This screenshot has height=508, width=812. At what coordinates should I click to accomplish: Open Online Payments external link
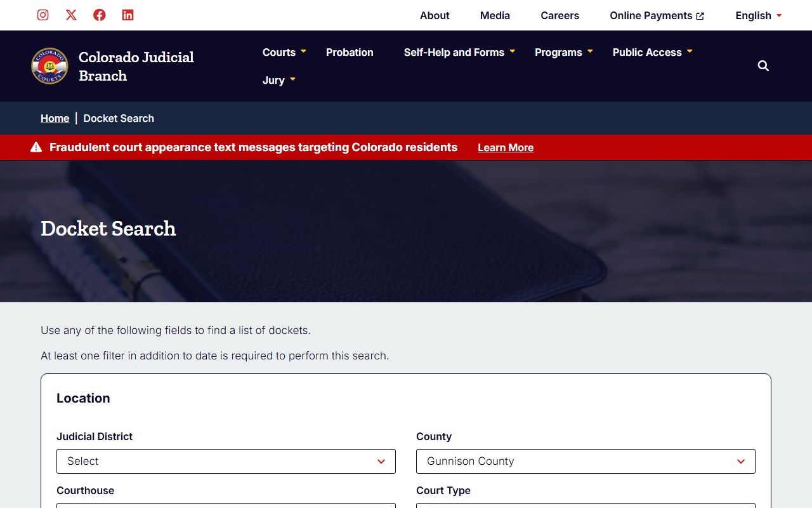[657, 15]
